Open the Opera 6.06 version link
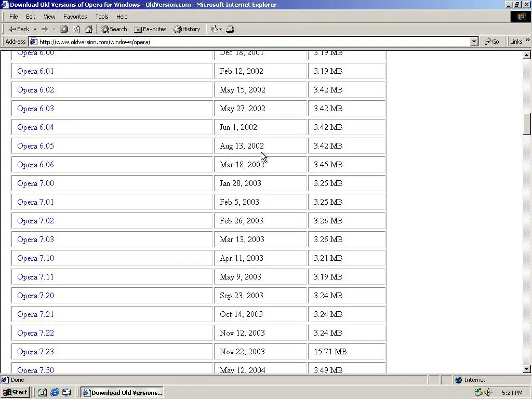This screenshot has height=399, width=532. (35, 165)
